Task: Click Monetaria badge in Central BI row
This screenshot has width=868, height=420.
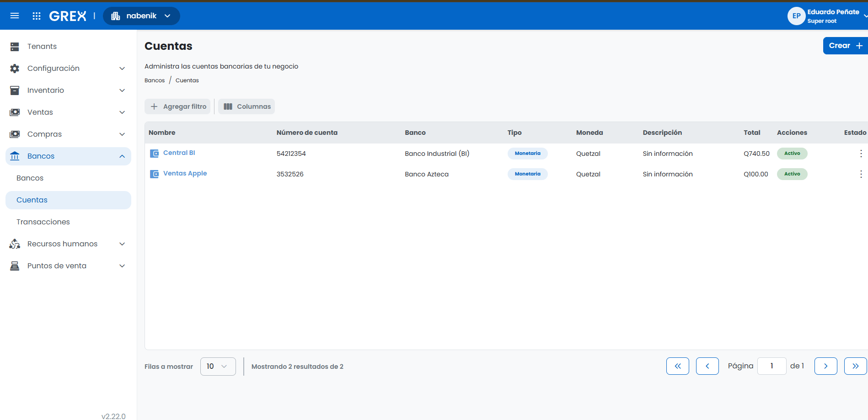Action: pyautogui.click(x=527, y=154)
